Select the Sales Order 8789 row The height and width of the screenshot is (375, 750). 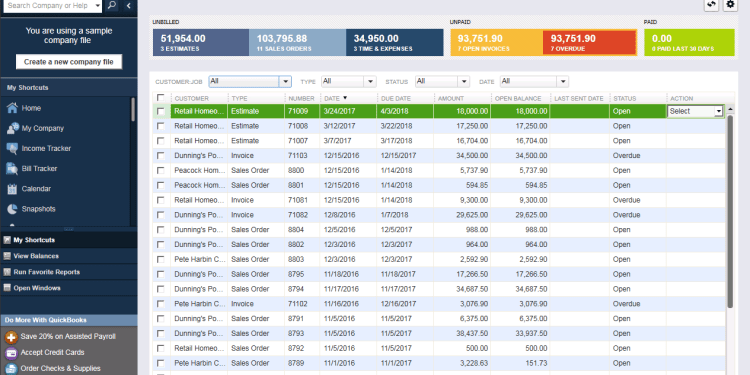click(438, 363)
